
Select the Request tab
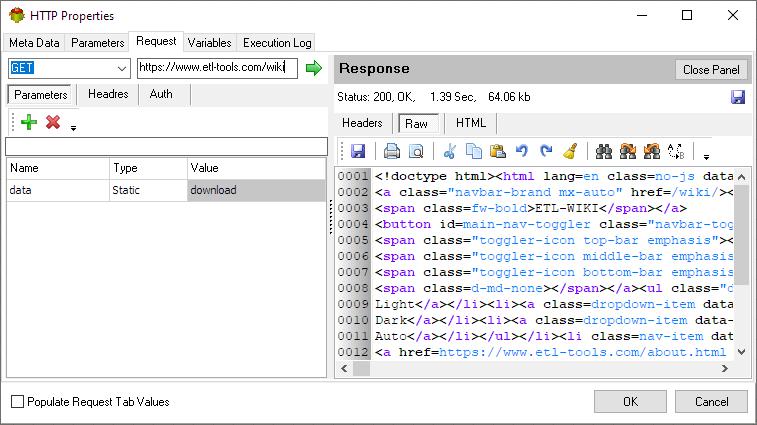156,41
